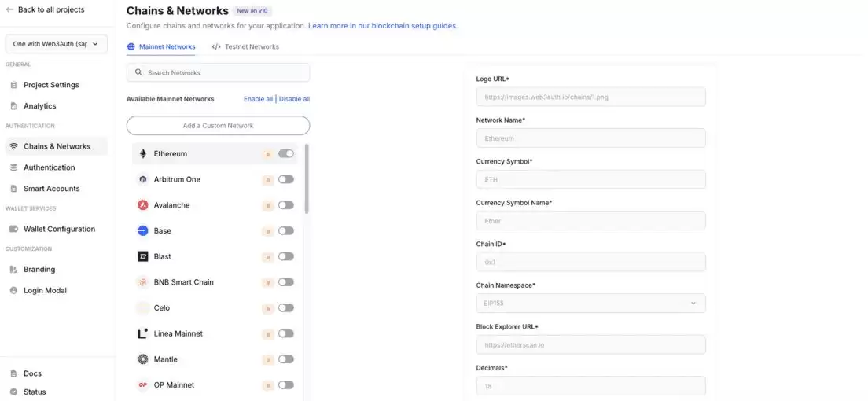
Task: Click the OP Mainnet toggle
Action: (x=286, y=385)
